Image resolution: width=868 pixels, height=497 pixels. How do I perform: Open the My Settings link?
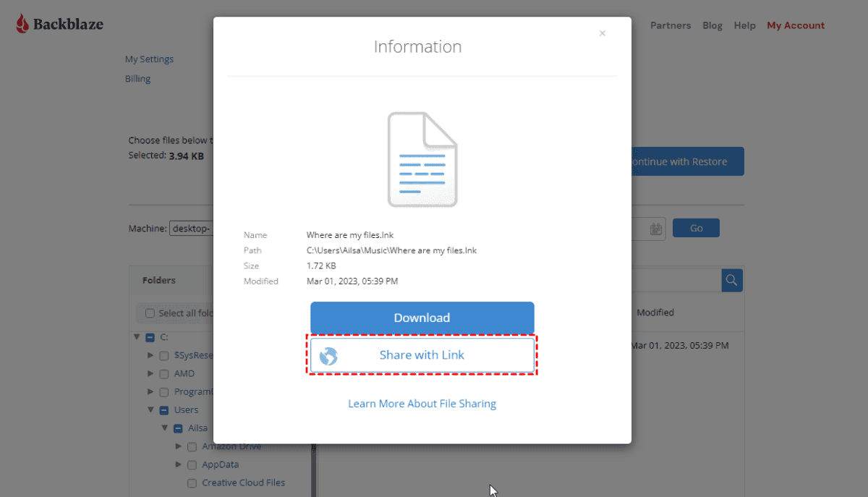click(150, 59)
